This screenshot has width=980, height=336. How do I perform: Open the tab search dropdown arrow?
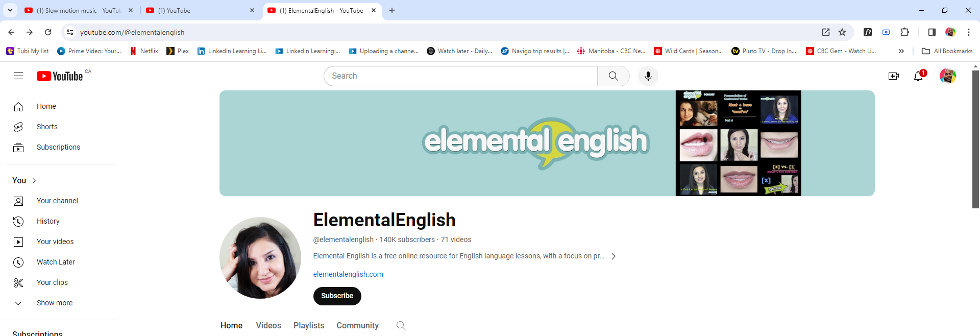point(10,10)
